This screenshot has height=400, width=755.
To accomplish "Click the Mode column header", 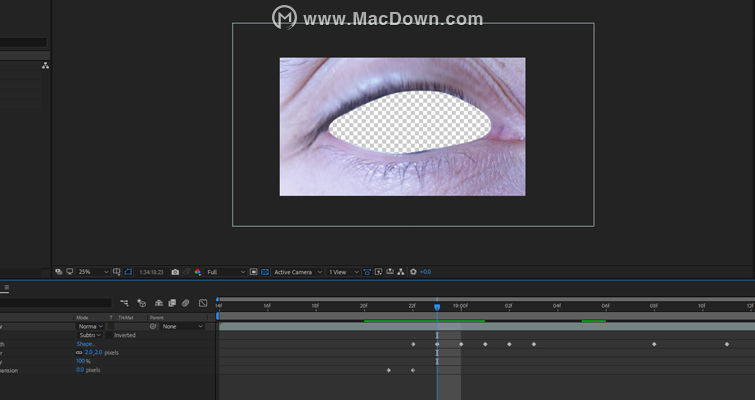I will point(82,318).
